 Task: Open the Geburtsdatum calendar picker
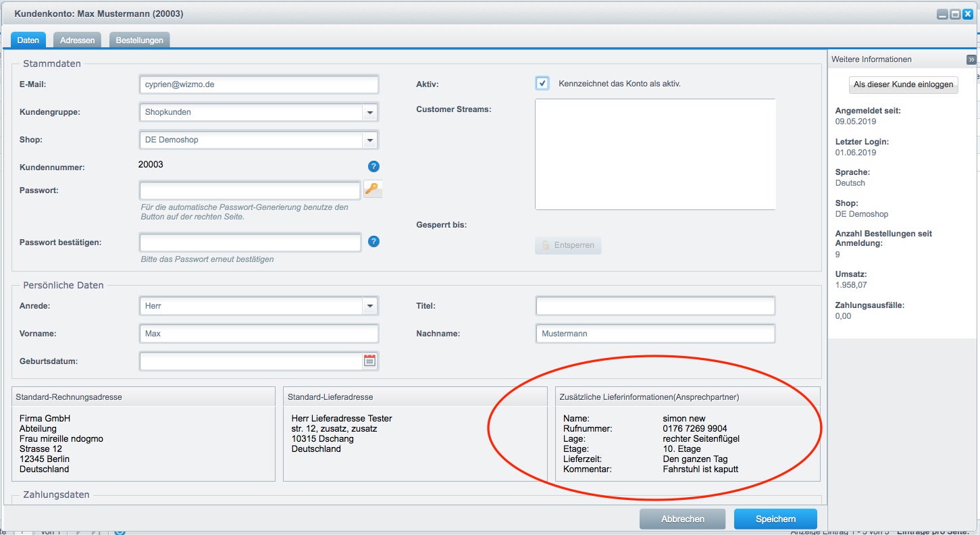coord(369,361)
